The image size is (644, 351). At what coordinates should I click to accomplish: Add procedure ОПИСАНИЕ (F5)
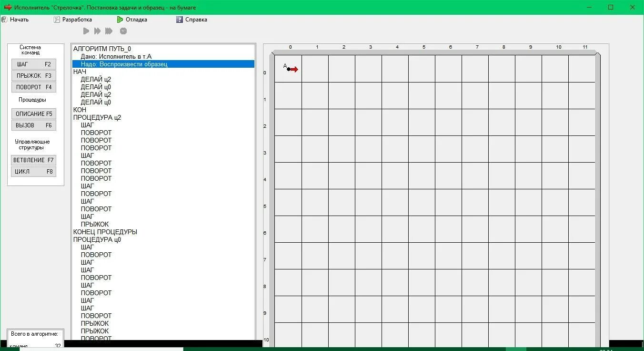click(x=34, y=114)
